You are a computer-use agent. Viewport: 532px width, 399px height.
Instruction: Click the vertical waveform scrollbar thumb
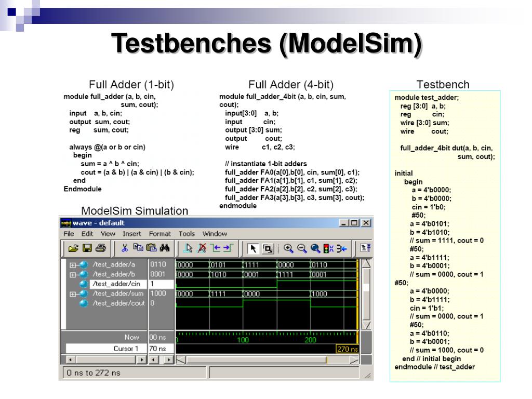tap(366, 294)
